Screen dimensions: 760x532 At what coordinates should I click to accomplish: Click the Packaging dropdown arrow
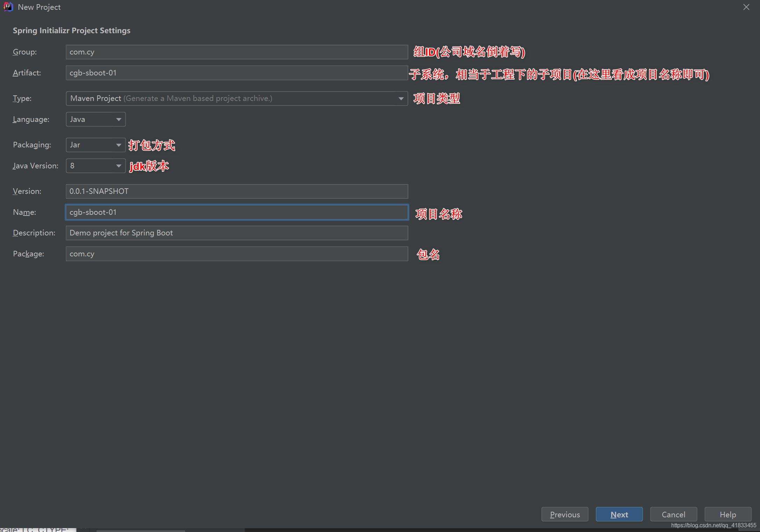[x=119, y=145]
